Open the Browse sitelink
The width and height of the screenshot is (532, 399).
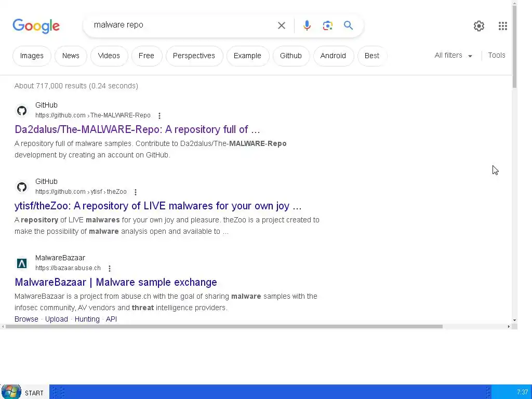[26, 319]
